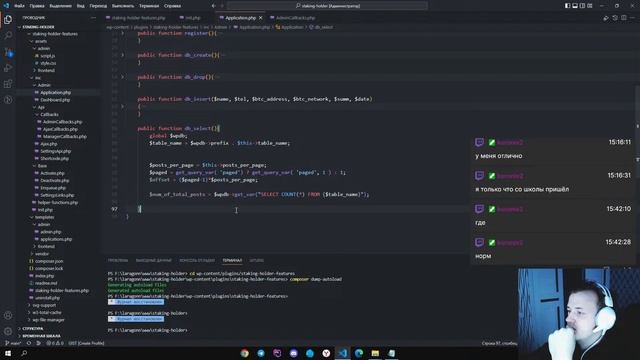Open the Терминал menu

pyautogui.click(x=149, y=6)
